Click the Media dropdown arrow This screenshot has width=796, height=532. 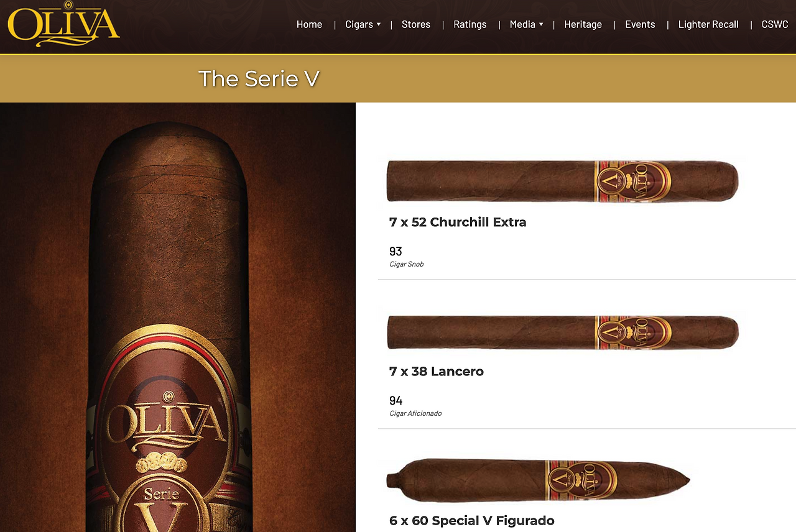[x=541, y=24]
